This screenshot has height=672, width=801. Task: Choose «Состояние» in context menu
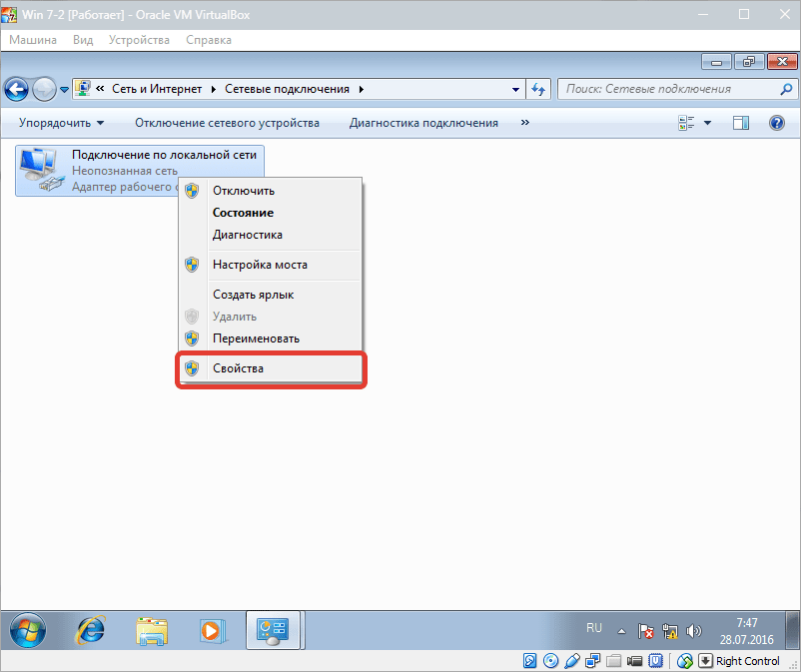(x=270, y=213)
